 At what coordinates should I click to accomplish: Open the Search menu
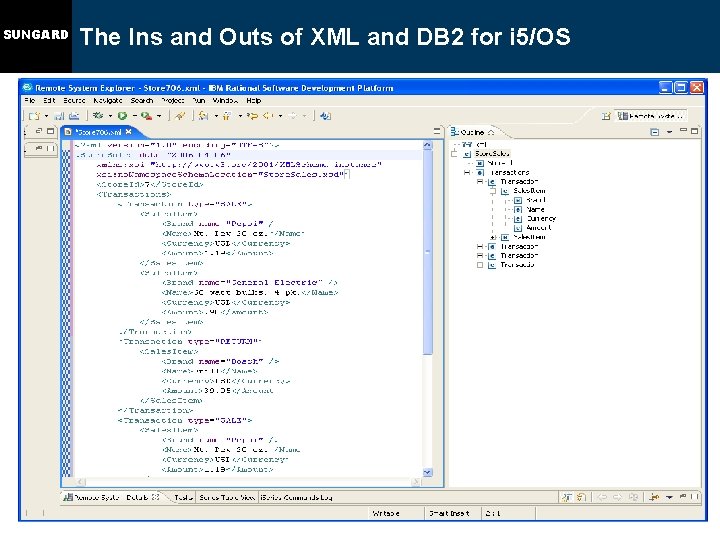click(x=142, y=101)
